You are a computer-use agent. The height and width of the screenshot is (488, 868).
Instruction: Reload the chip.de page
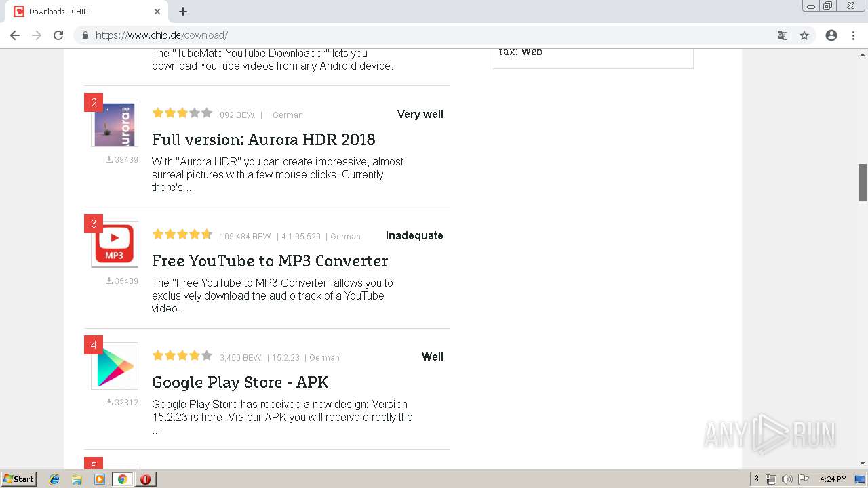coord(58,35)
